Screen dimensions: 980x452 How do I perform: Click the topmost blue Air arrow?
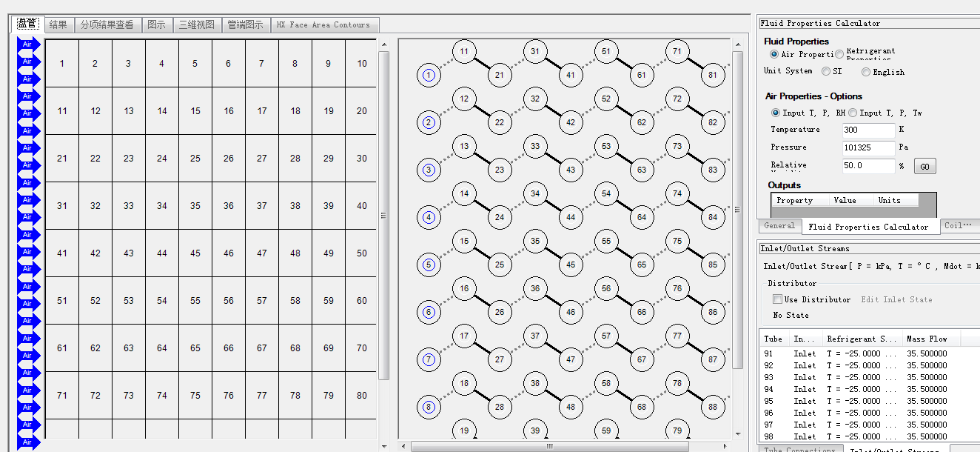tap(27, 44)
